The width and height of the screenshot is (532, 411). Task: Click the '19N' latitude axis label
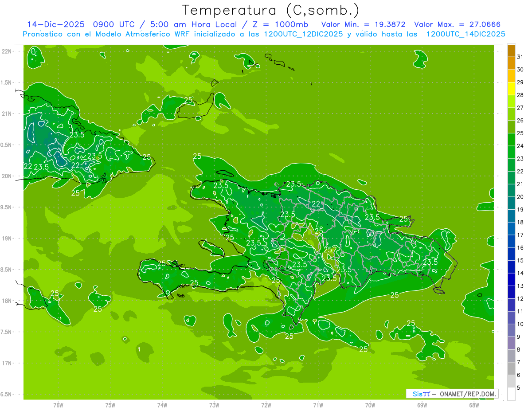tap(7, 239)
